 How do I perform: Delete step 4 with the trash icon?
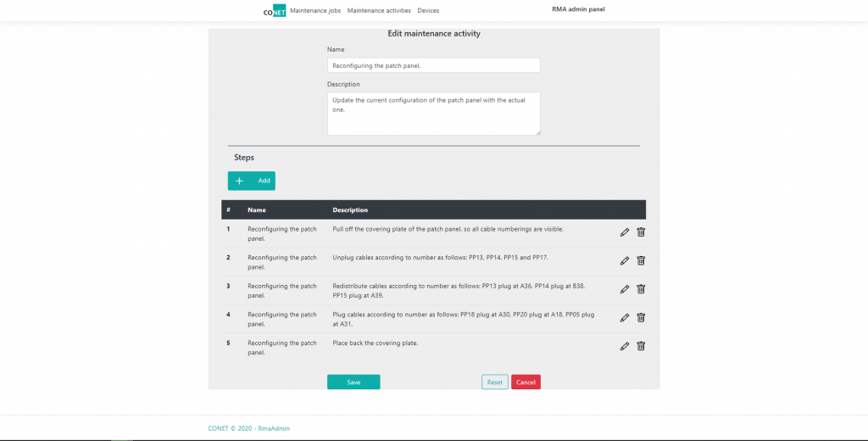click(x=641, y=317)
